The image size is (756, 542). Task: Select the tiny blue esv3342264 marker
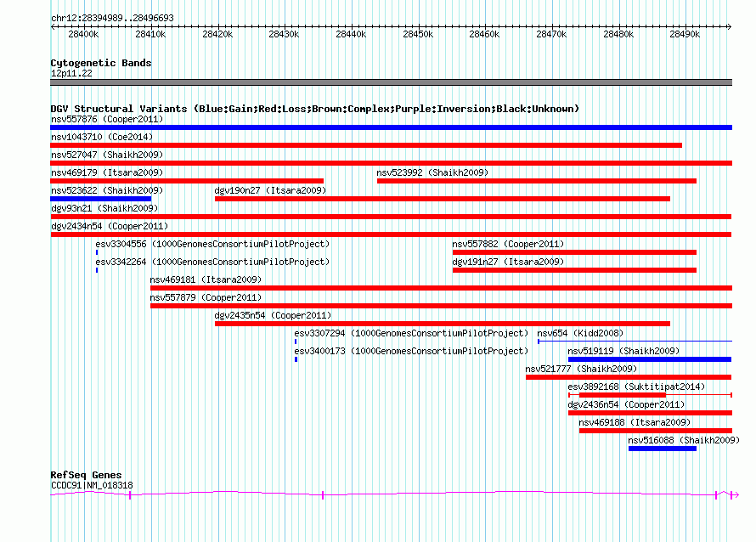click(97, 270)
